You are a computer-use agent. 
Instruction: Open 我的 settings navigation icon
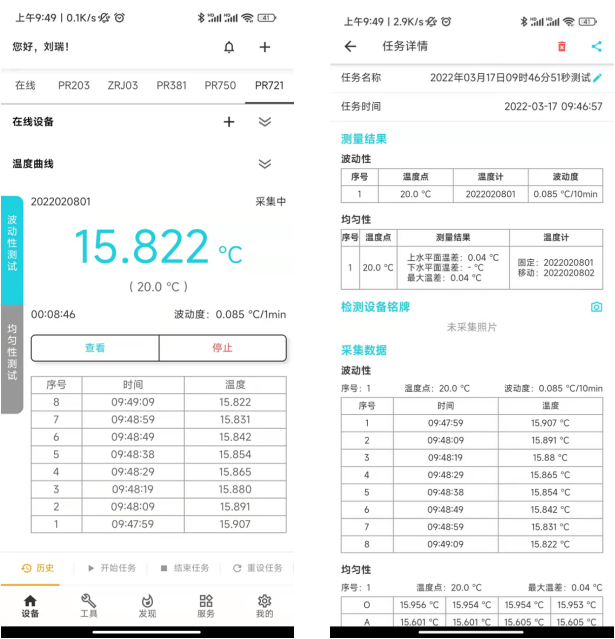(265, 606)
